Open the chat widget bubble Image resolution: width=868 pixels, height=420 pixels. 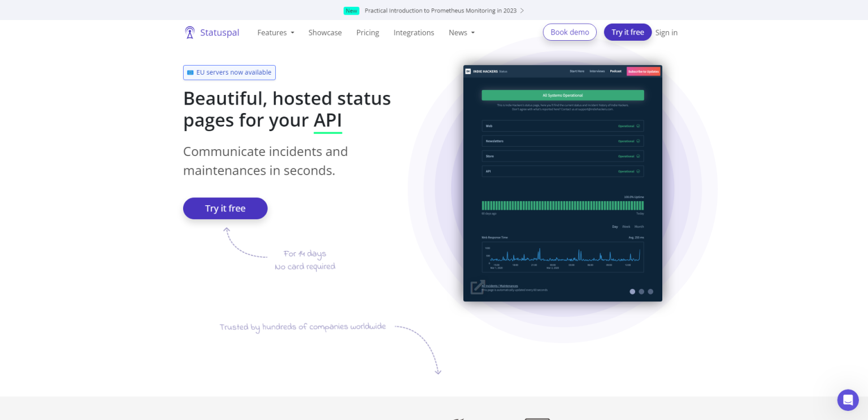[848, 400]
